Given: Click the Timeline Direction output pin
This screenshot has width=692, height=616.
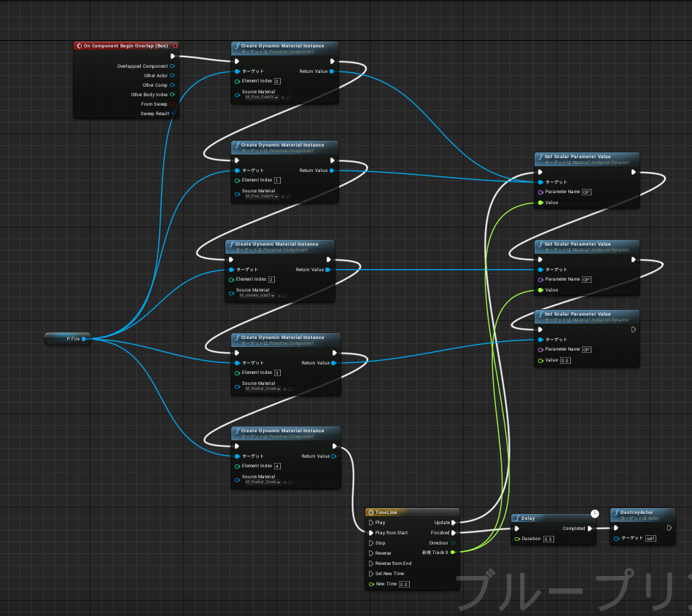Looking at the screenshot, I should pos(453,543).
